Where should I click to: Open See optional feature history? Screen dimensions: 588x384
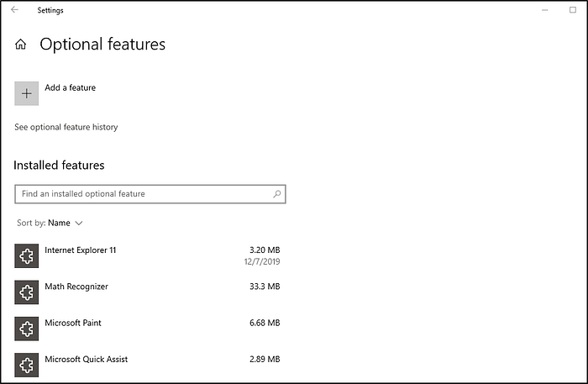click(x=66, y=127)
